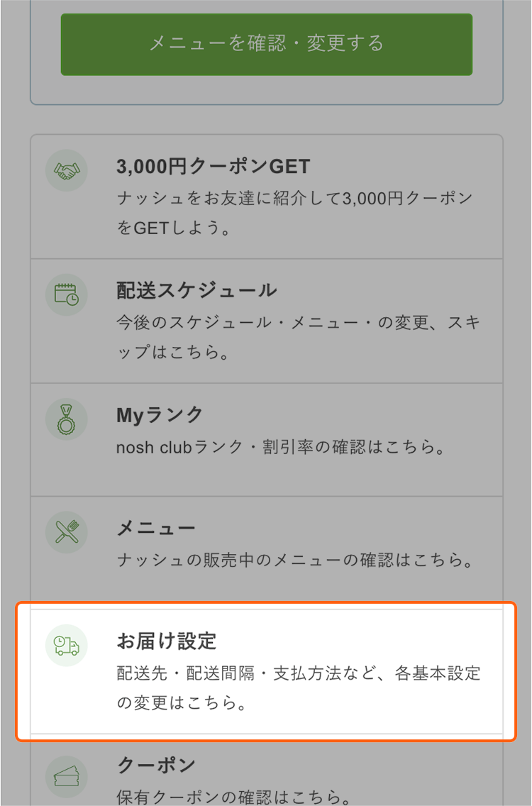
Task: Open the 配送スケジュール heading
Action: coord(196,291)
